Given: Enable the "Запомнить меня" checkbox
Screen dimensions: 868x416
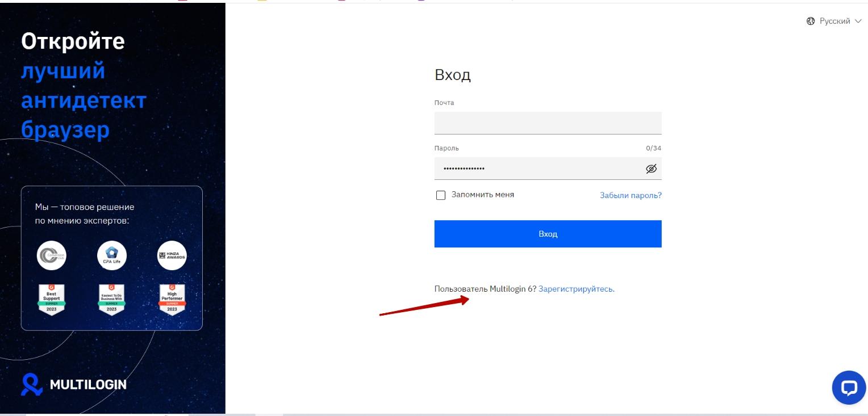Looking at the screenshot, I should [441, 195].
